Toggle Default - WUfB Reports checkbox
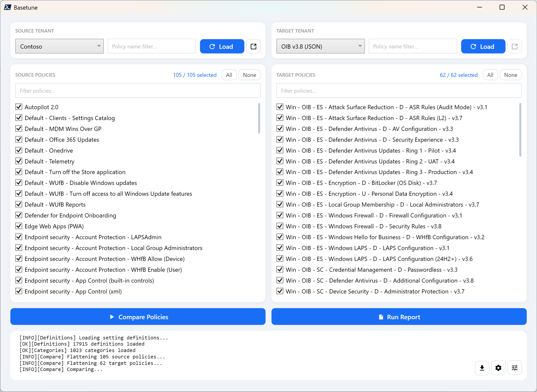The image size is (537, 392). [19, 204]
